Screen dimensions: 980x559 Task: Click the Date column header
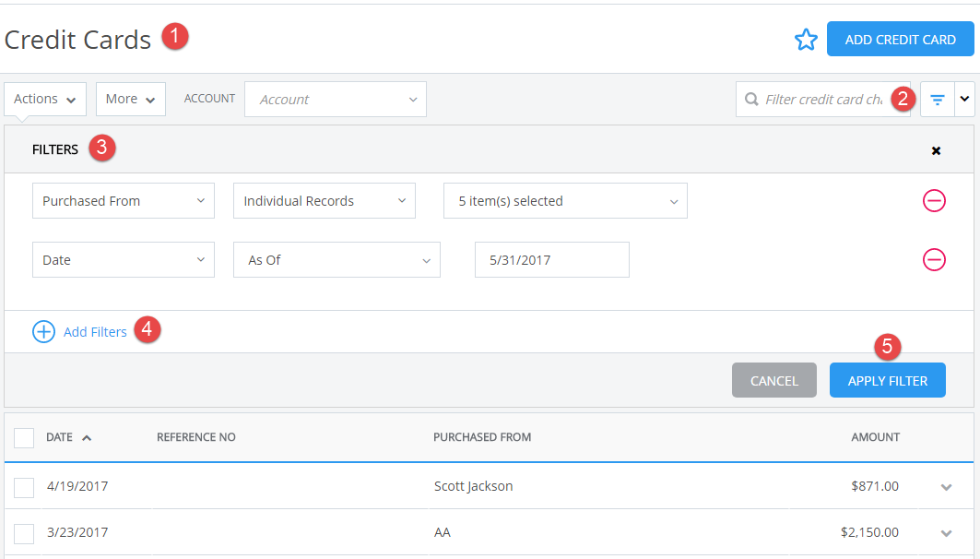click(x=59, y=437)
